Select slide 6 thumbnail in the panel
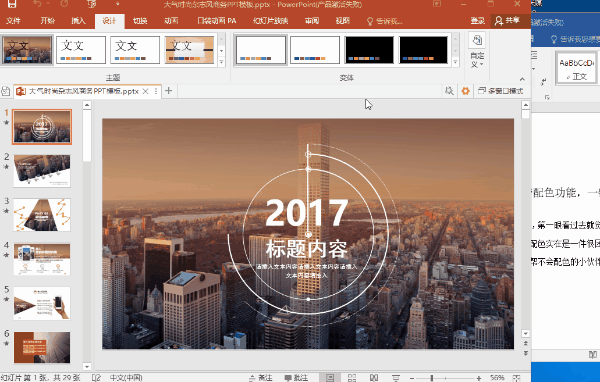 click(x=42, y=348)
